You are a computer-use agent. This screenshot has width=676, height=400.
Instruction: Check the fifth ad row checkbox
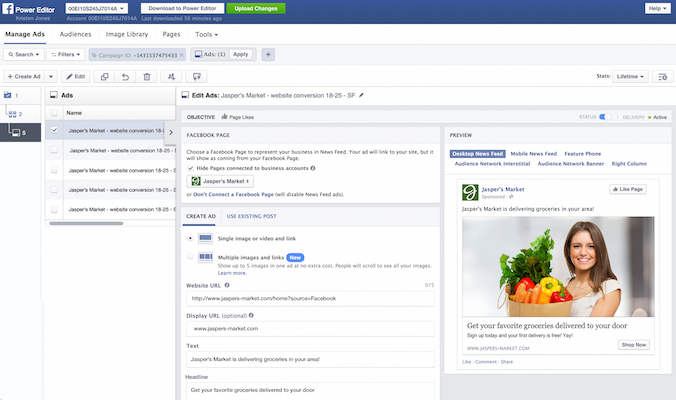click(54, 209)
